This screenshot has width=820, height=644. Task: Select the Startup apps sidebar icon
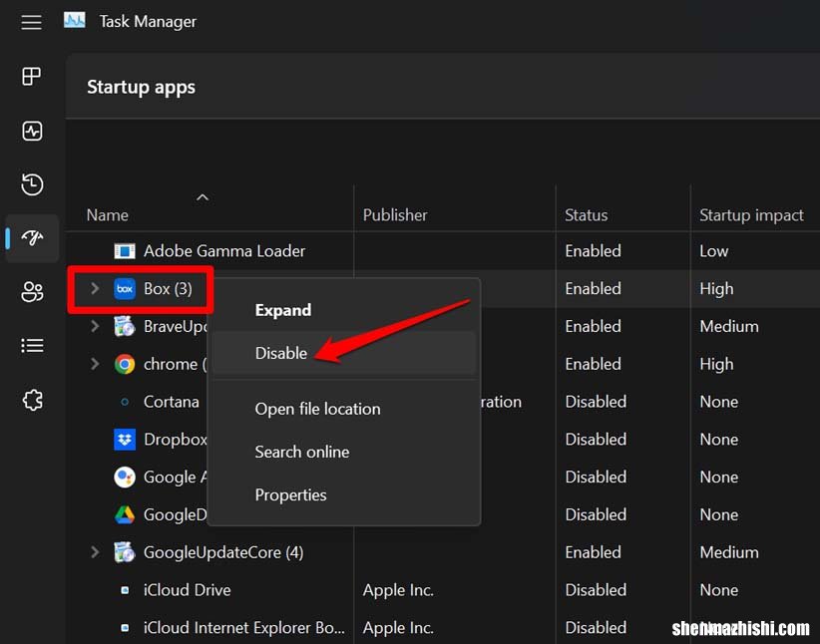click(32, 238)
